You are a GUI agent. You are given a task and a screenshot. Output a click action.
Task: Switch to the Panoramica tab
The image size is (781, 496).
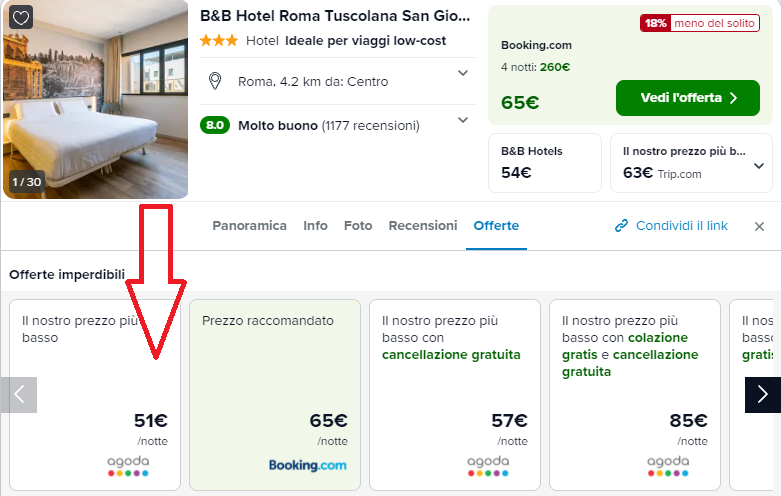pyautogui.click(x=249, y=226)
